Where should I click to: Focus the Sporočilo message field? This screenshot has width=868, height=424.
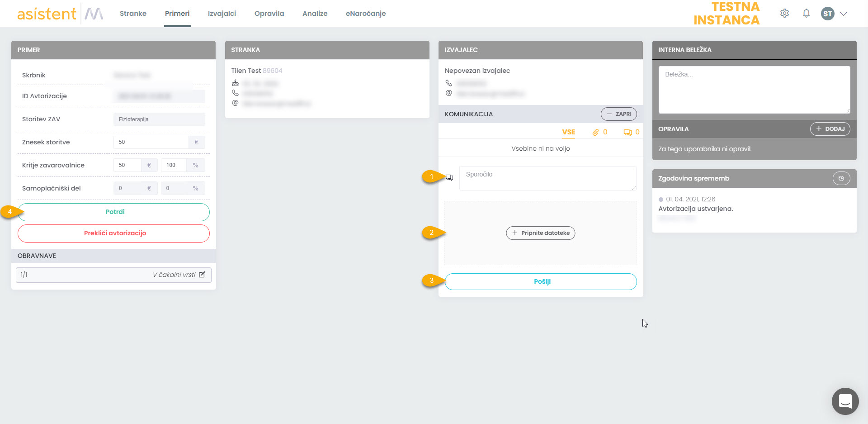pyautogui.click(x=547, y=178)
